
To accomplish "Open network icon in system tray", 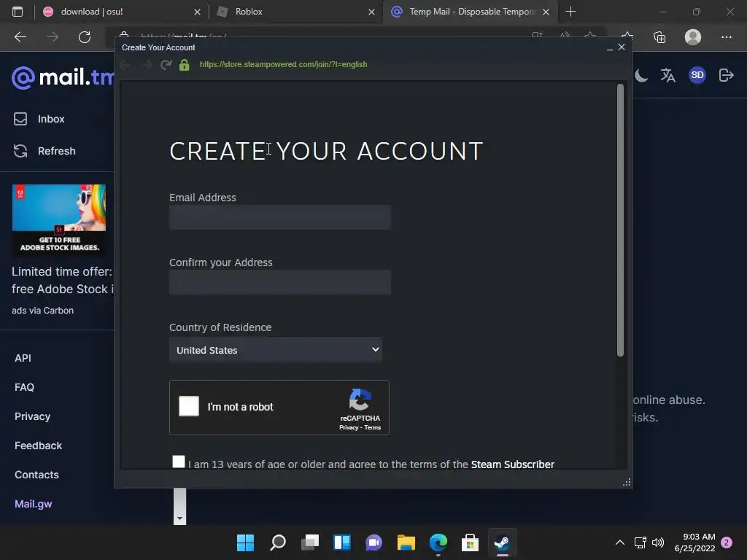I will (640, 542).
